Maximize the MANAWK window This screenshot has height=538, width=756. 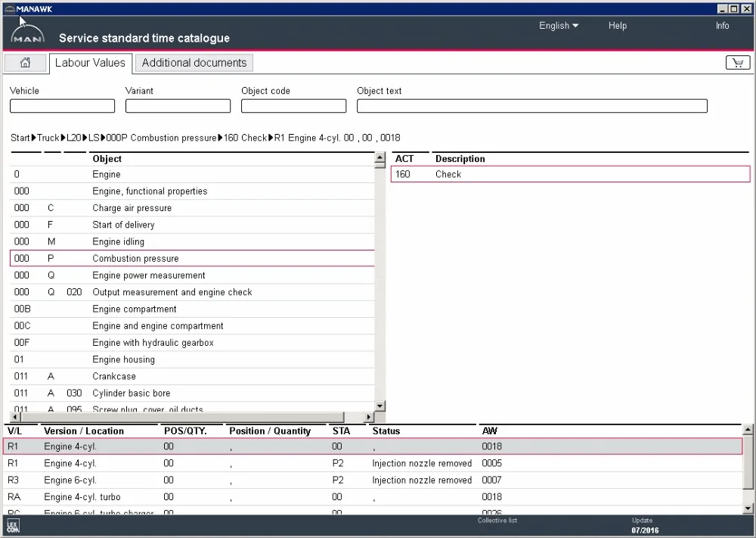tap(733, 8)
